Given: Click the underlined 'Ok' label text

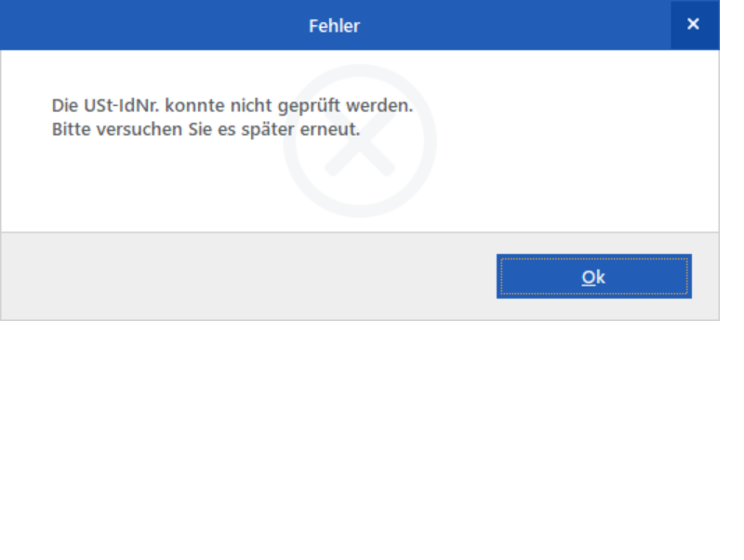Looking at the screenshot, I should [593, 277].
